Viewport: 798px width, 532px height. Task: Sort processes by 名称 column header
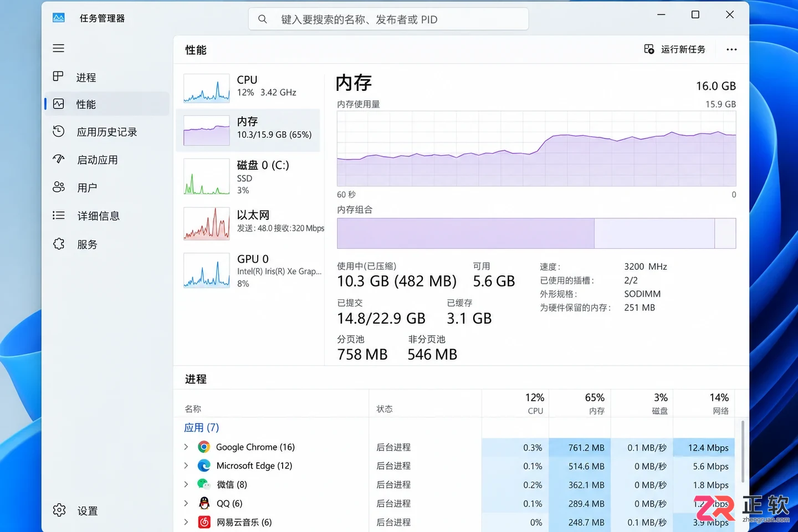(271, 403)
